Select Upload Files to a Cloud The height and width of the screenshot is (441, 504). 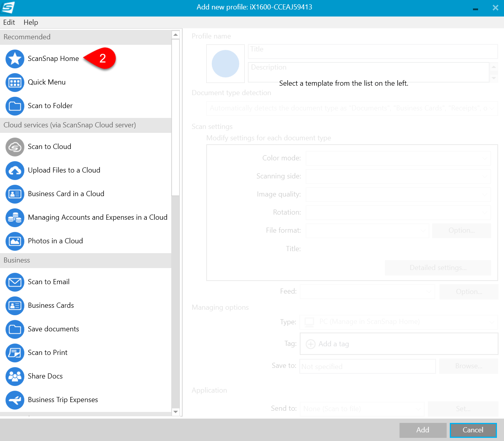click(x=64, y=170)
